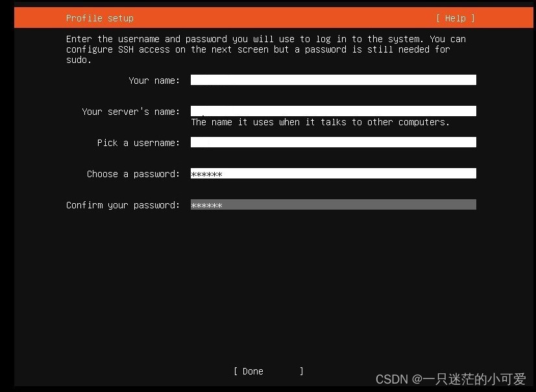
Task: Click the 'Profile setup' title text
Action: pos(100,18)
